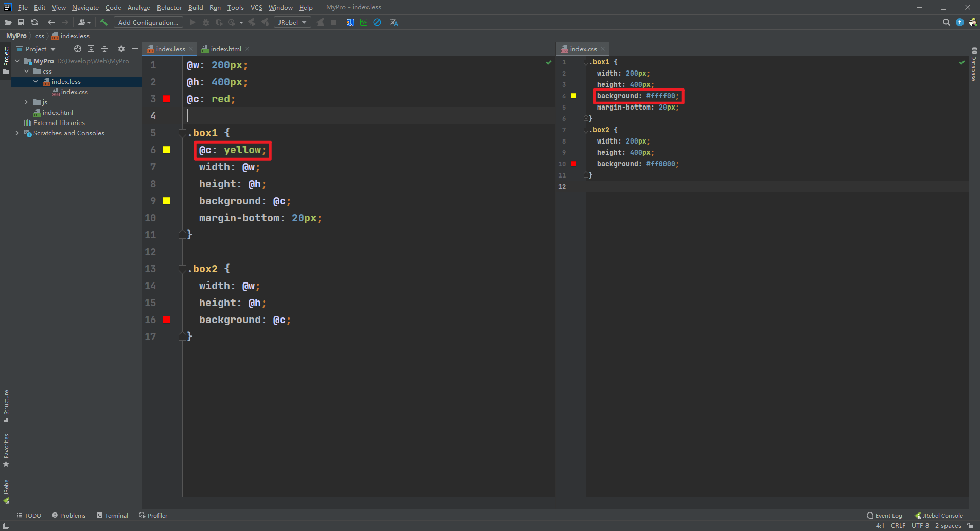This screenshot has width=980, height=531.
Task: Click Select Opened File crosshair icon
Action: click(78, 49)
